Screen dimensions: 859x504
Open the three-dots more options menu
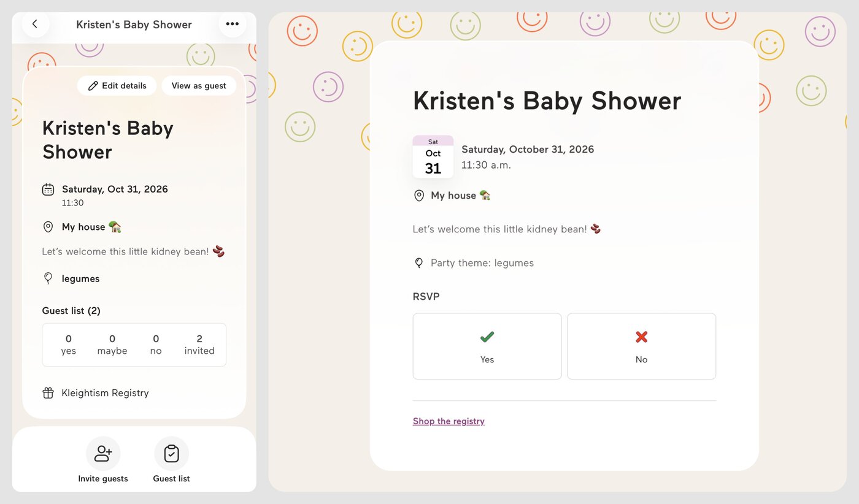[232, 24]
